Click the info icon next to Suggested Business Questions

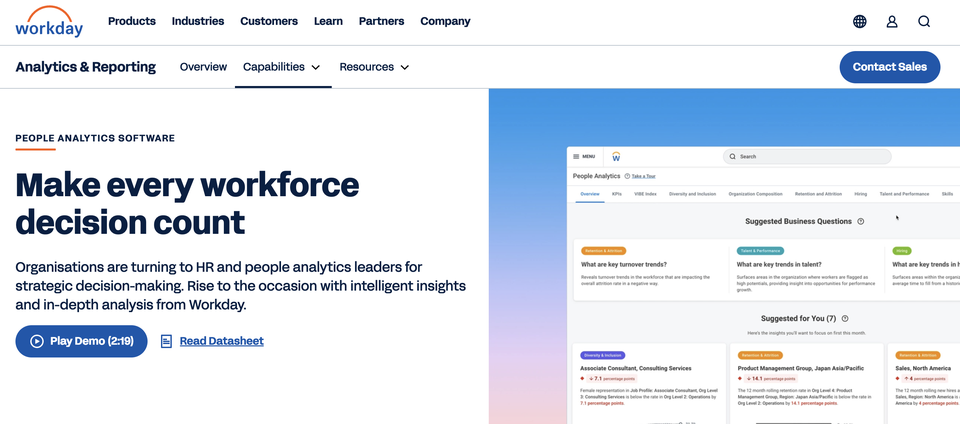pyautogui.click(x=861, y=221)
